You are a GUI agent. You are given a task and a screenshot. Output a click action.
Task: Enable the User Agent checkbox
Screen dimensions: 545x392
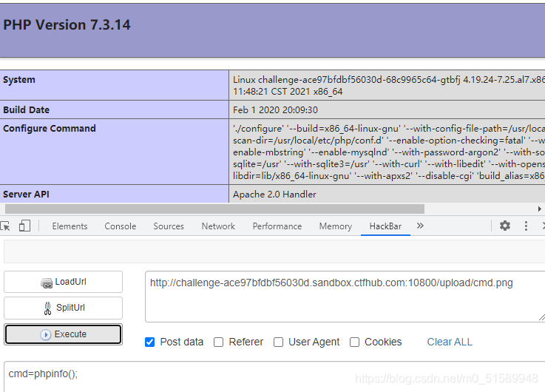coord(278,342)
